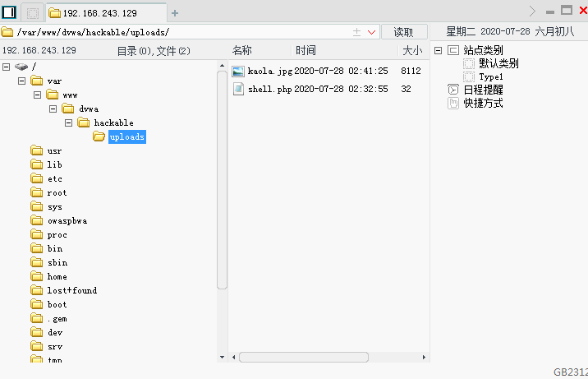Select the .gem folder
The width and height of the screenshot is (588, 379).
(57, 319)
